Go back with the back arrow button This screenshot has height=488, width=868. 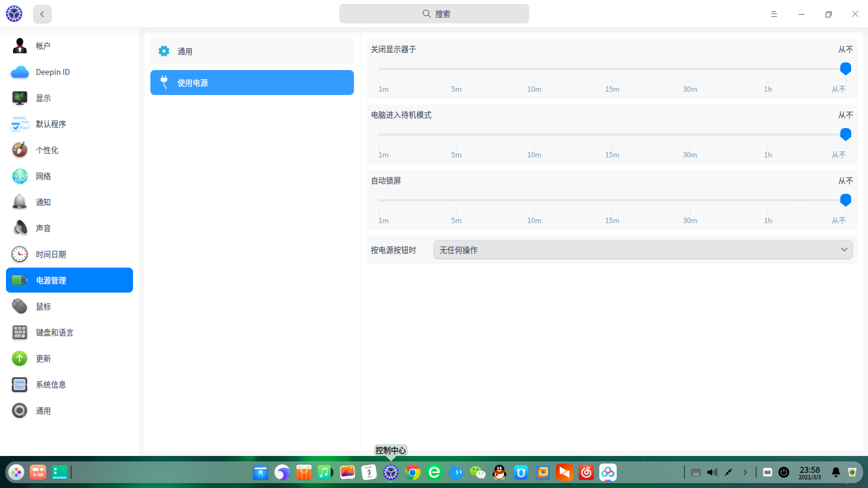[x=42, y=14]
